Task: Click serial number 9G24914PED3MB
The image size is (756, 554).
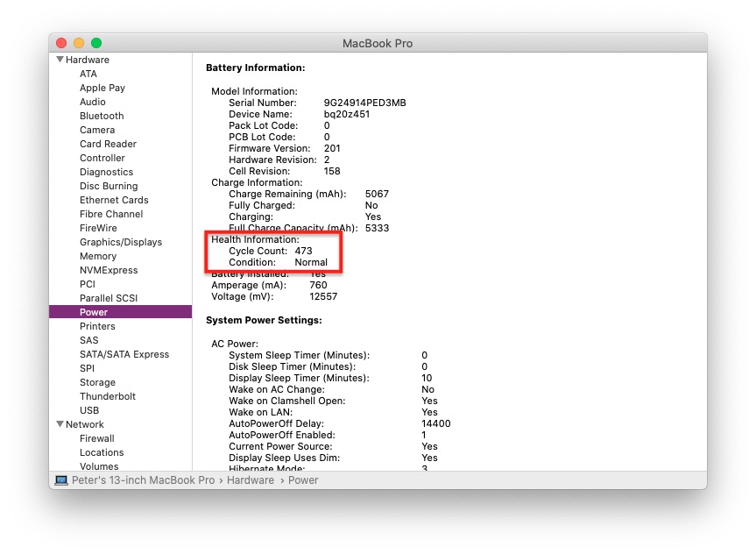Action: (365, 103)
